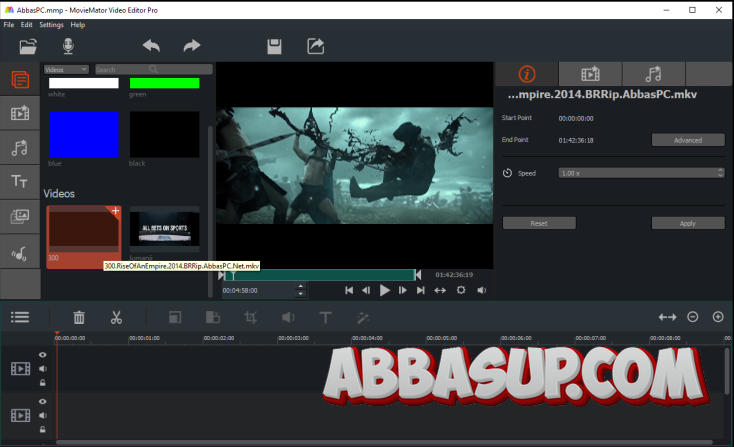Add the 300 video using plus corner
Viewport: 734px width, 447px height.
115,211
